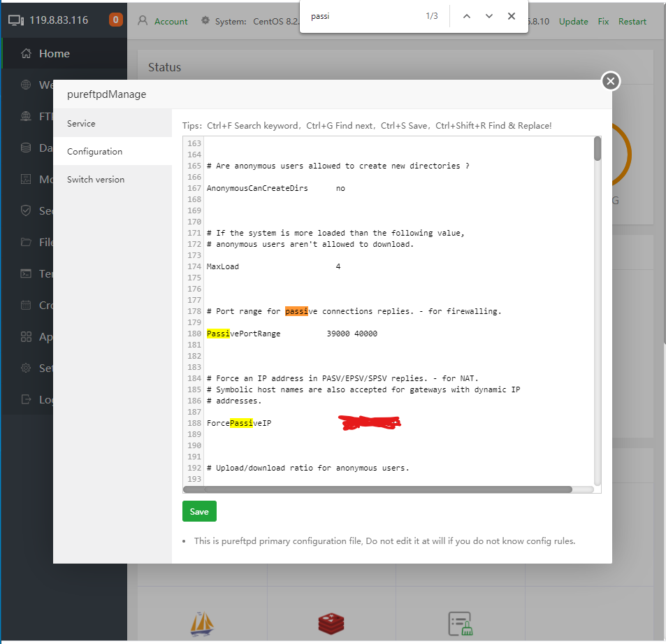Click the AnonymousCanCreateDirs line

pos(276,188)
